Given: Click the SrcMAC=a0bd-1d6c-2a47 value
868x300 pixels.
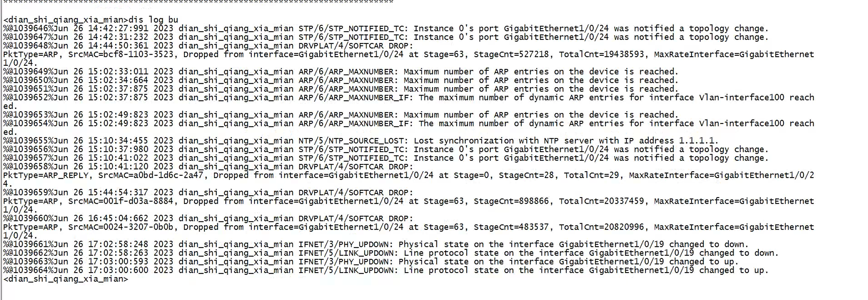Looking at the screenshot, I should 151,175.
